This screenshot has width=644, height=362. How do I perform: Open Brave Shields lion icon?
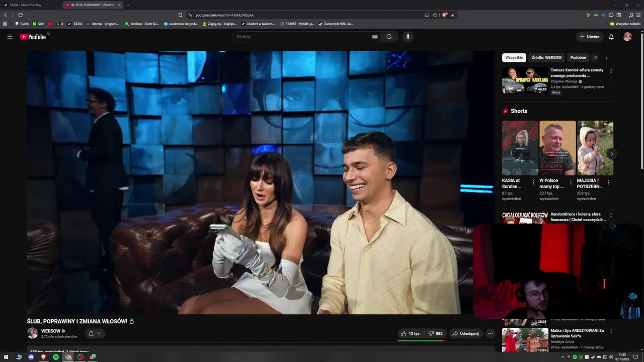pos(444,15)
